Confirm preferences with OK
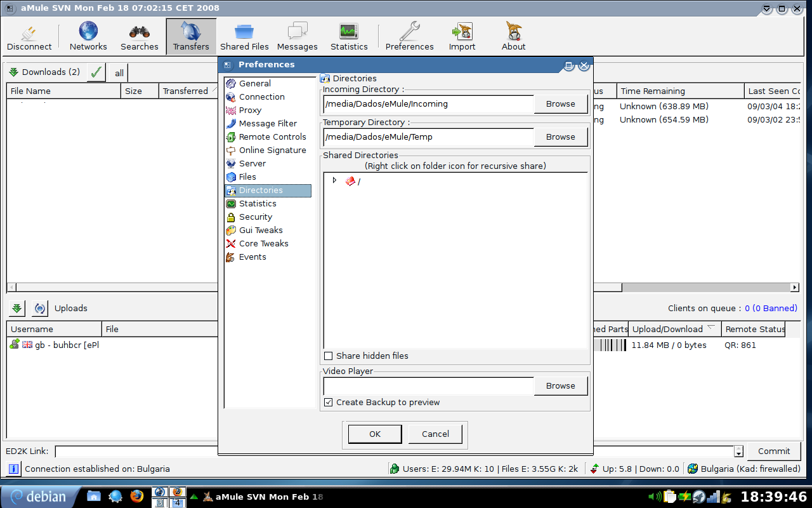The height and width of the screenshot is (508, 812). coord(375,434)
